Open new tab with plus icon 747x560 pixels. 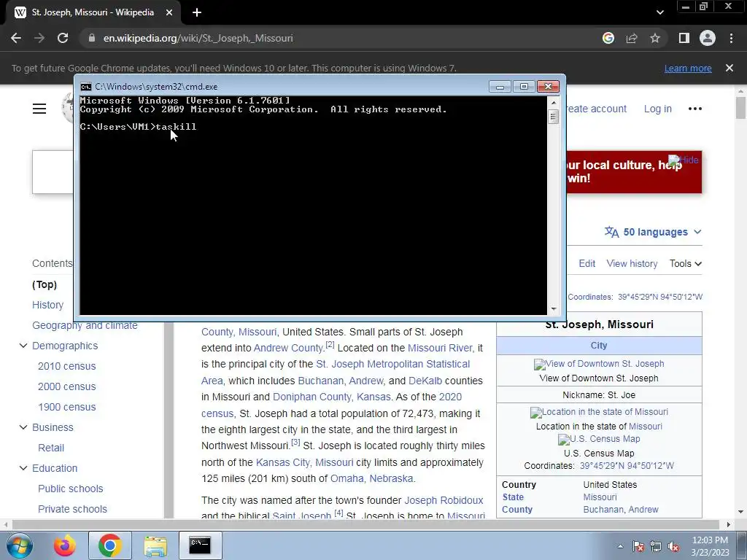(197, 13)
